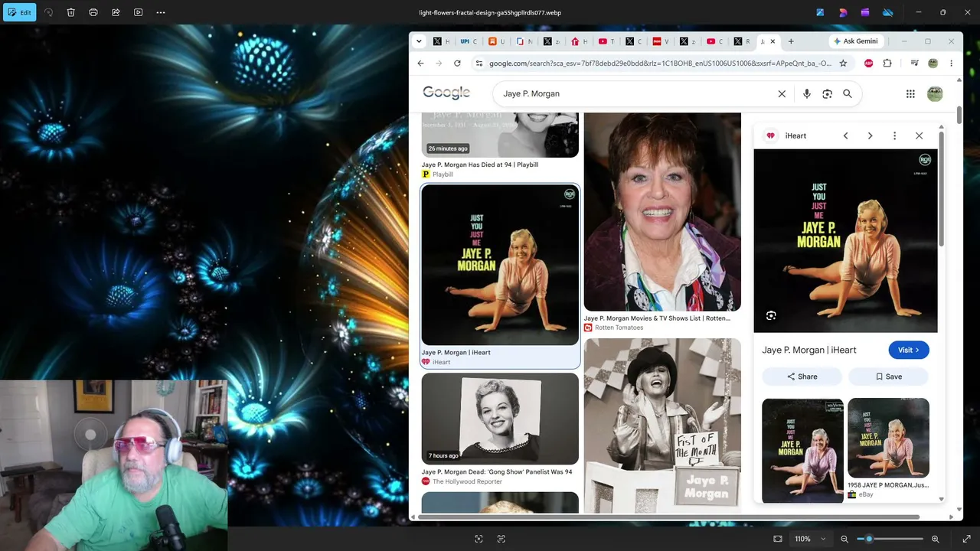Click Lens icon on preview image
Viewport: 980px width, 551px height.
coord(771,315)
